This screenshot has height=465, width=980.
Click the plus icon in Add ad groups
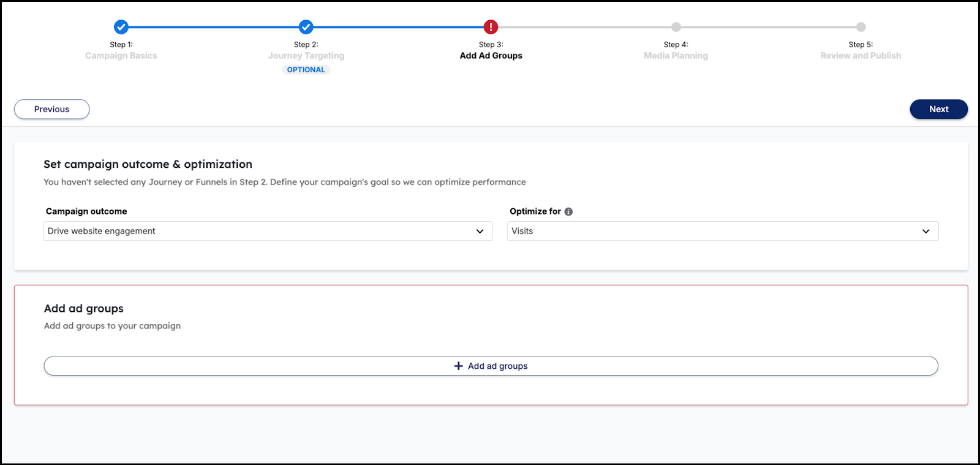click(x=458, y=366)
